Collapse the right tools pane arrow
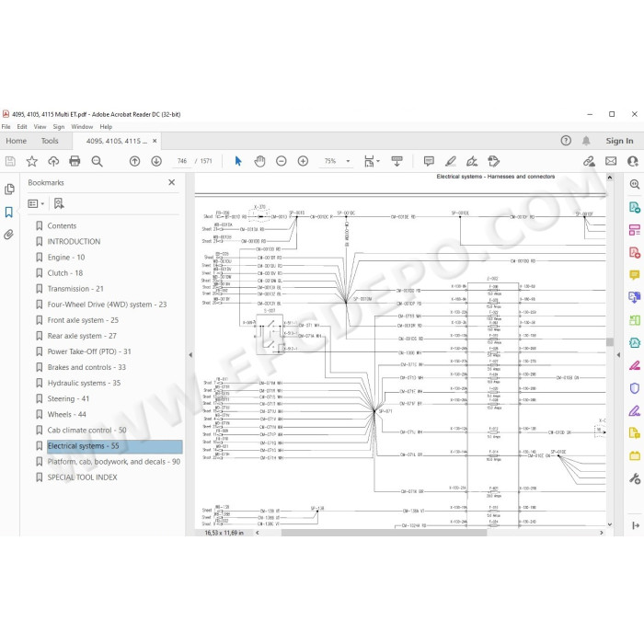 pos(618,355)
